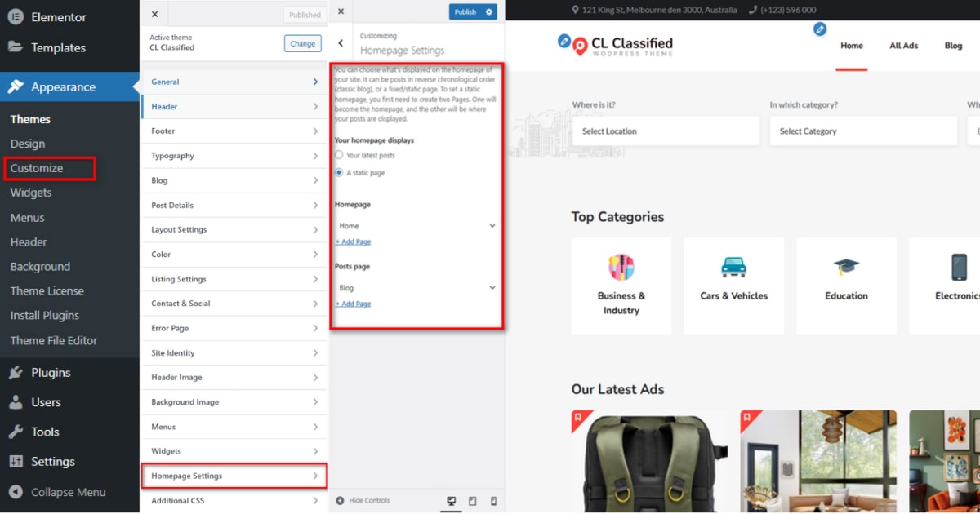Image resolution: width=980 pixels, height=514 pixels.
Task: Click the phone number (+123) 596 000
Action: 788,10
